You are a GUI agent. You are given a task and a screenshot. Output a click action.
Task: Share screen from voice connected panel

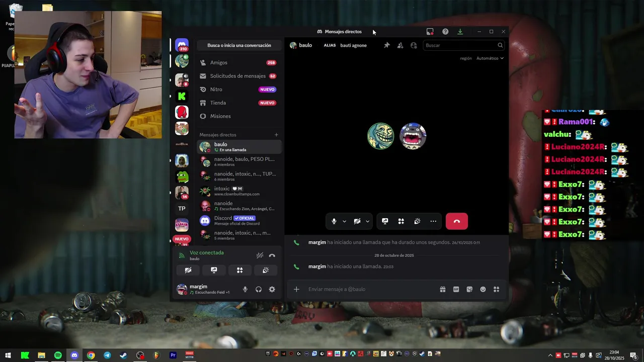tap(214, 270)
